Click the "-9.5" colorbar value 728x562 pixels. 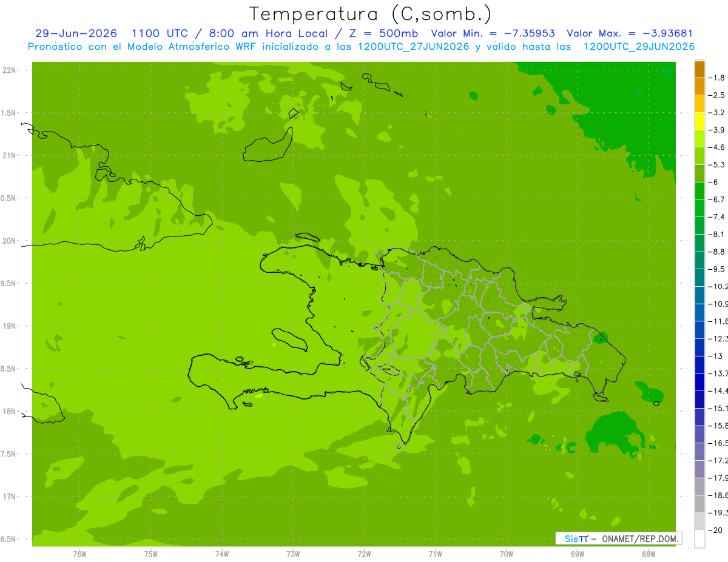[x=716, y=269]
